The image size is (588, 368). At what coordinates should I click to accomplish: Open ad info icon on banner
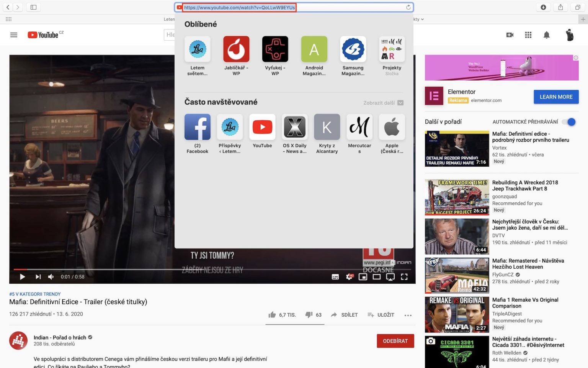tap(576, 58)
